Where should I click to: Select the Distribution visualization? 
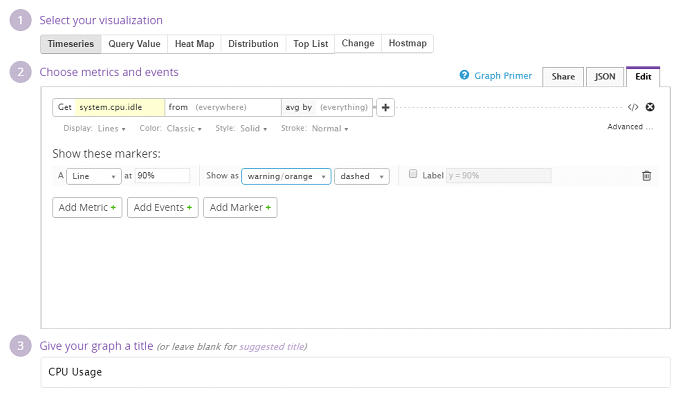point(254,44)
